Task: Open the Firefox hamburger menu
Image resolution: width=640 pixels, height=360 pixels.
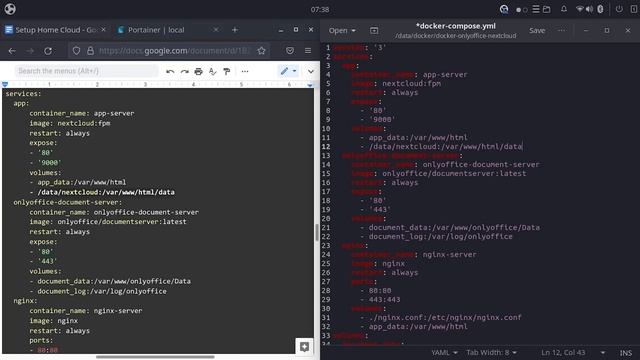Action: coord(308,51)
